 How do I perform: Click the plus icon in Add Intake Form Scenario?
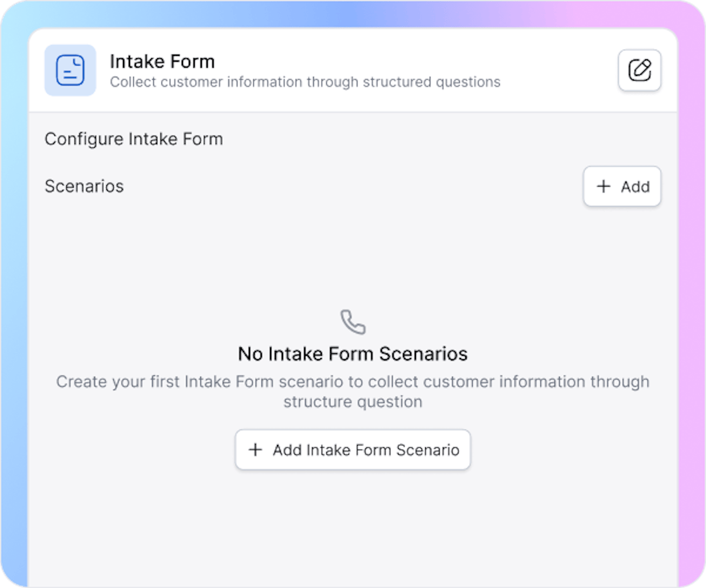pyautogui.click(x=255, y=450)
